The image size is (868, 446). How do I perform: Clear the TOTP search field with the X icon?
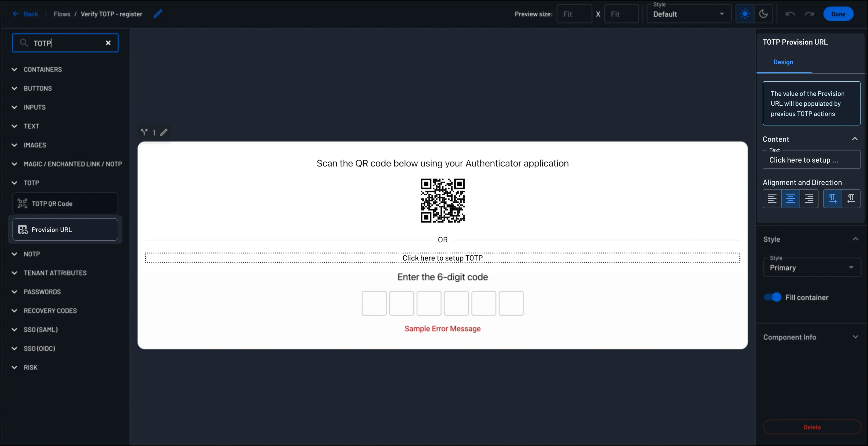tap(108, 43)
